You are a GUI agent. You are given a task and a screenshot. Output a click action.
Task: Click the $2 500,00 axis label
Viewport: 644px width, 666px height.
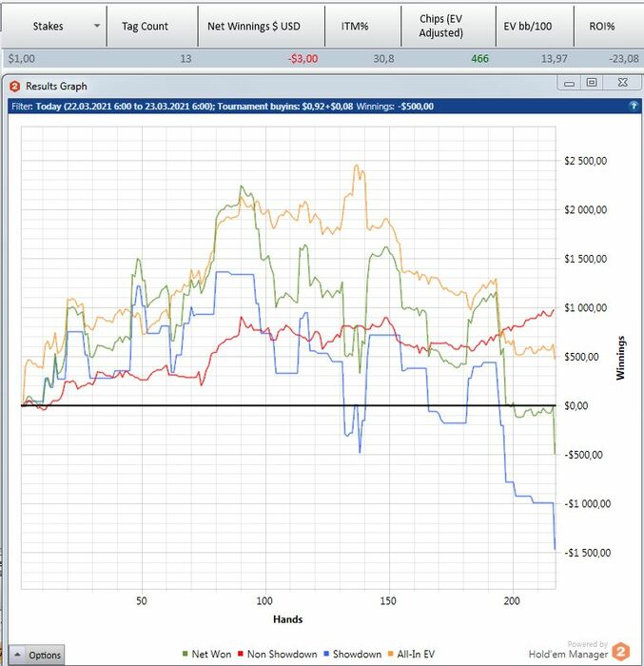(585, 161)
